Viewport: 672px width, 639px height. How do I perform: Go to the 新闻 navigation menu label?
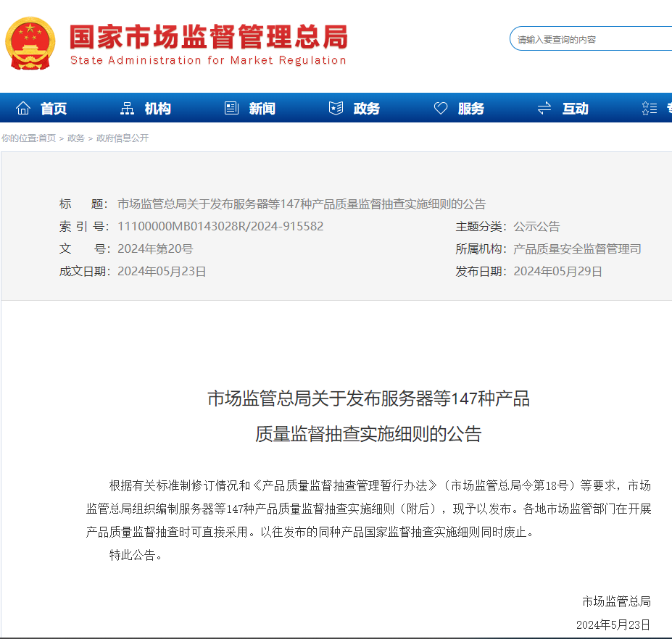tap(262, 109)
